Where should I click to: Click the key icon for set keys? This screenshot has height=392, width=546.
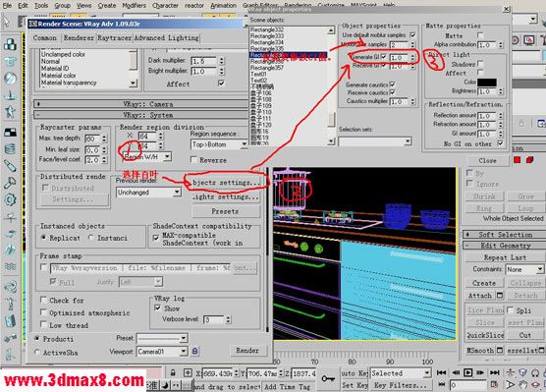[x=328, y=378]
